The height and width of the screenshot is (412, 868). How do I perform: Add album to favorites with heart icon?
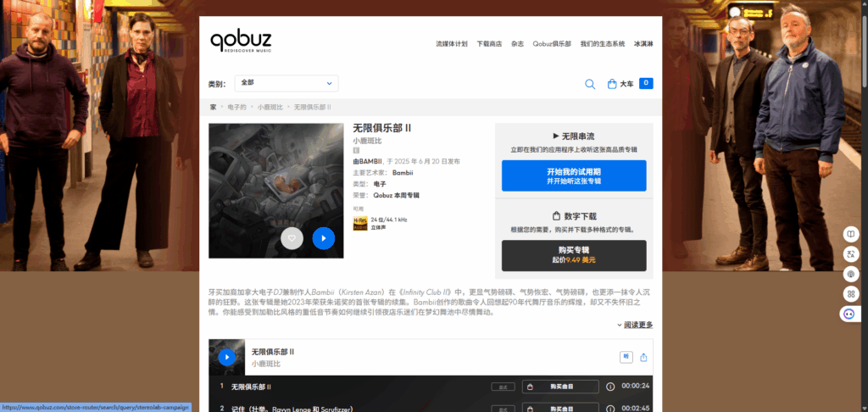click(292, 238)
